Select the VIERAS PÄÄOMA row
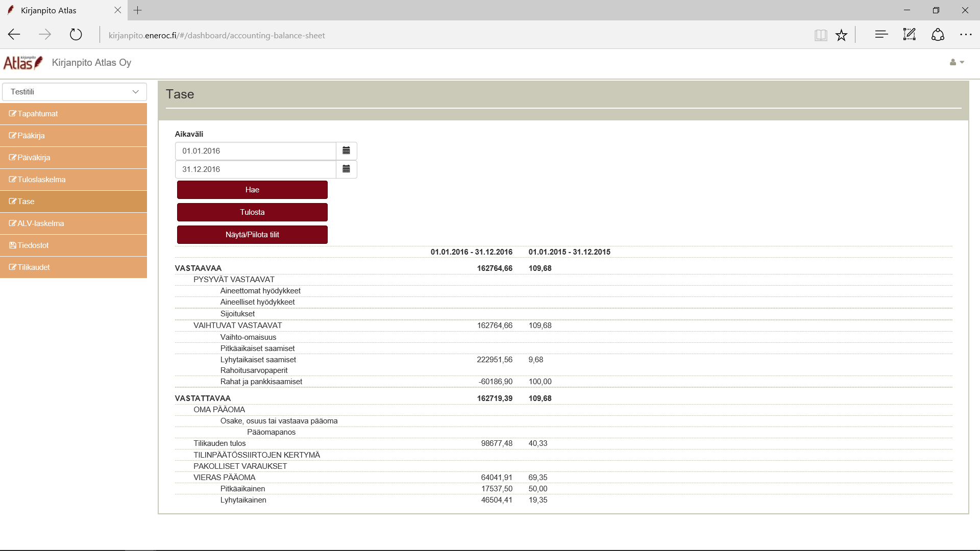The image size is (980, 551). pyautogui.click(x=563, y=478)
